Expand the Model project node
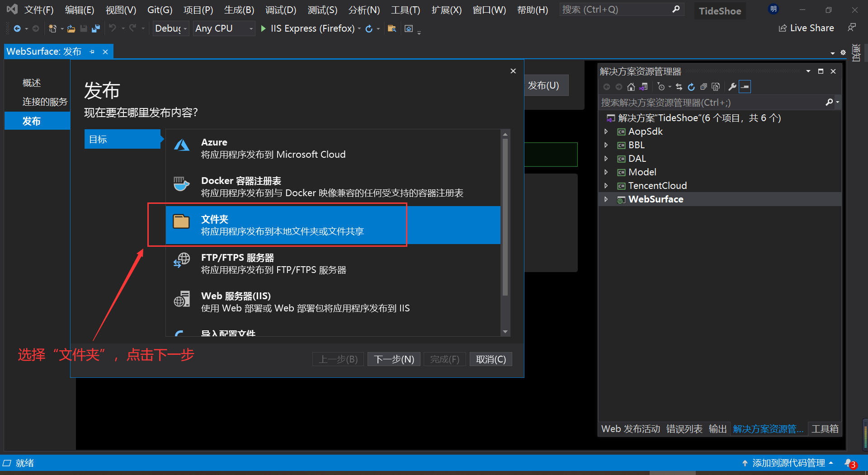Image resolution: width=868 pixels, height=475 pixels. pyautogui.click(x=606, y=172)
